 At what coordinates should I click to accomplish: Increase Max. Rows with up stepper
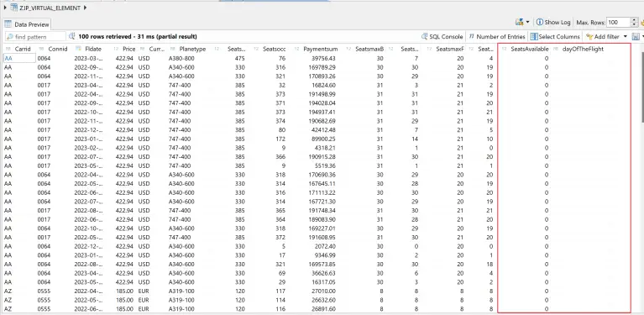(x=633, y=19)
